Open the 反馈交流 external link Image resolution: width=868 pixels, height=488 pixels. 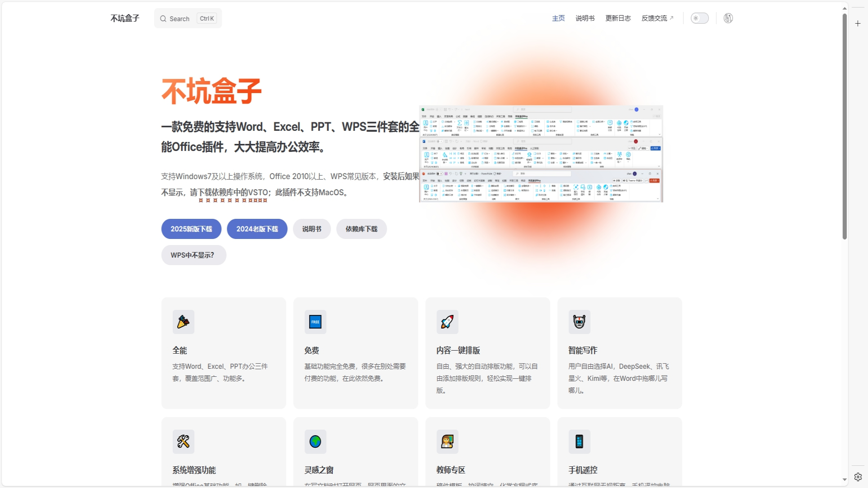click(x=657, y=18)
